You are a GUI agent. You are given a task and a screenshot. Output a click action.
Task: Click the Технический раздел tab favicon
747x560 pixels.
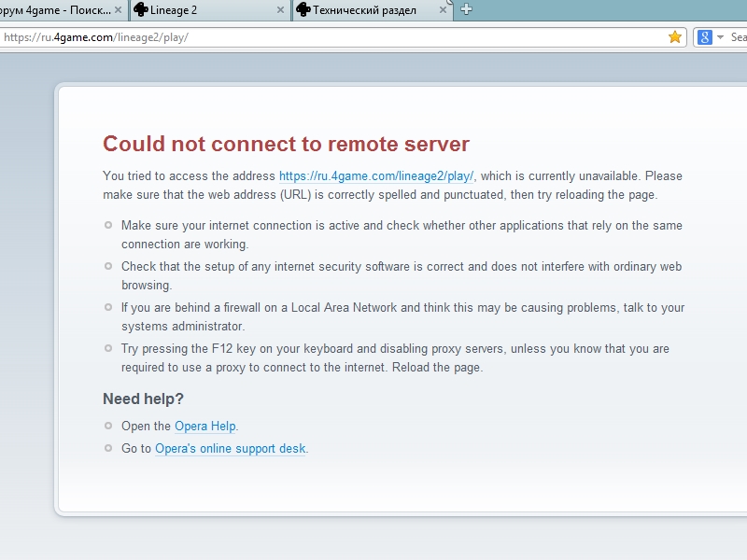click(303, 9)
